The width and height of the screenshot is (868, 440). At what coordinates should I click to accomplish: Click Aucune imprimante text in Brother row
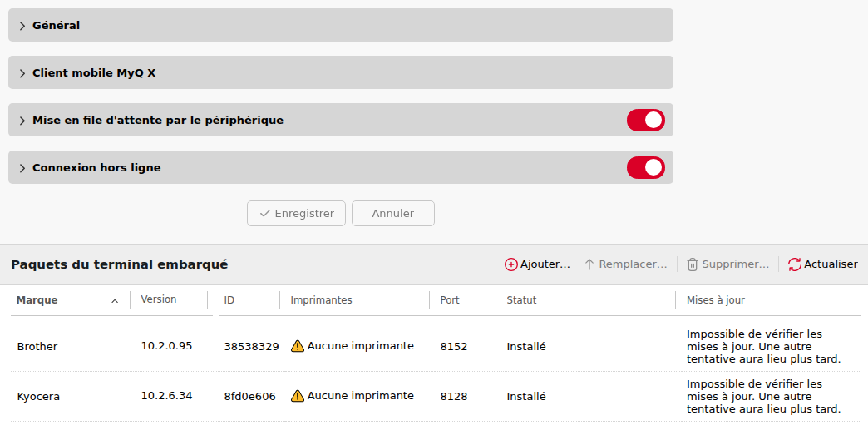tap(360, 346)
